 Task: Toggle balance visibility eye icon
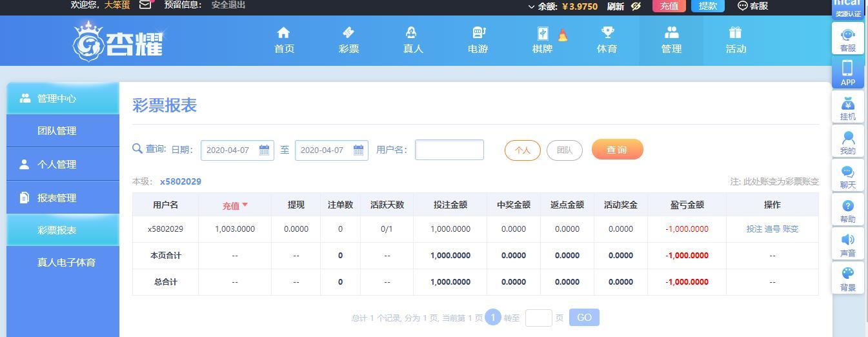[x=636, y=6]
